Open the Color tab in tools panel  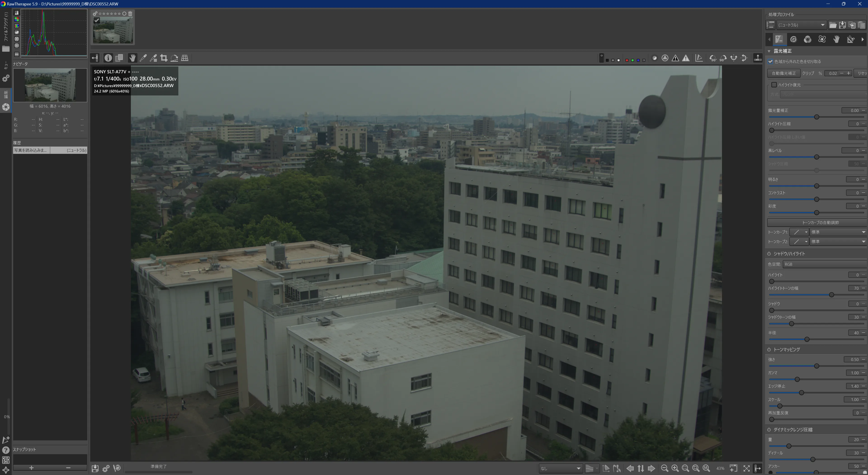pyautogui.click(x=808, y=39)
